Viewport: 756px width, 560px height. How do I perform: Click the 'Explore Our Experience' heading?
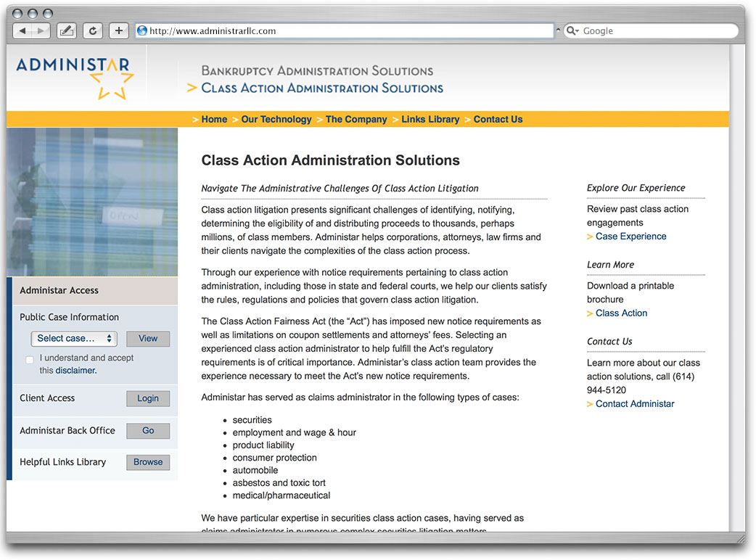636,188
